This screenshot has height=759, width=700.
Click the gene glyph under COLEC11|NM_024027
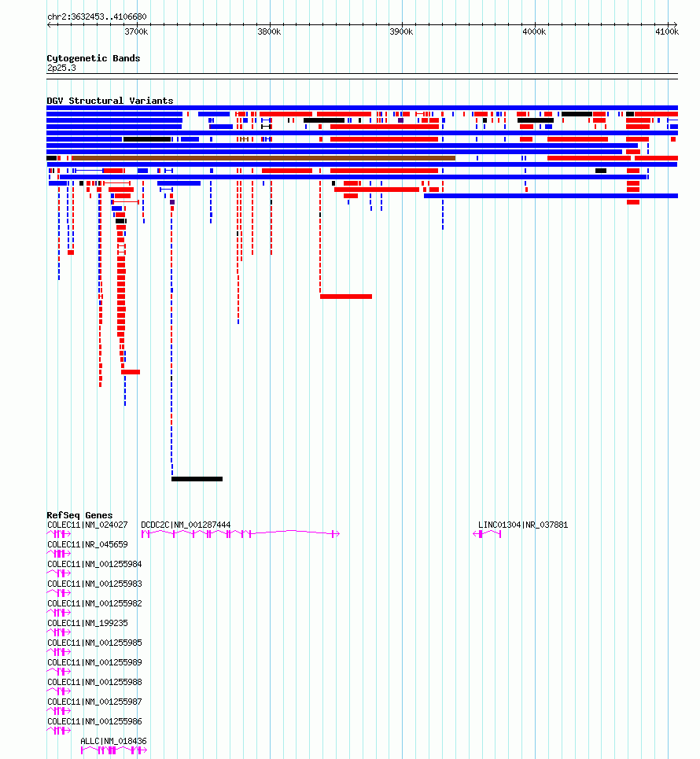tap(58, 534)
